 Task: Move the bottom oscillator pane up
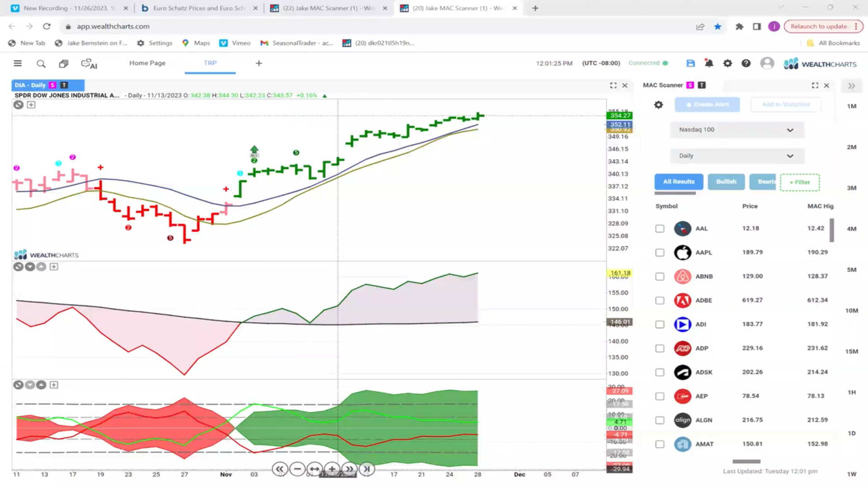coord(41,385)
